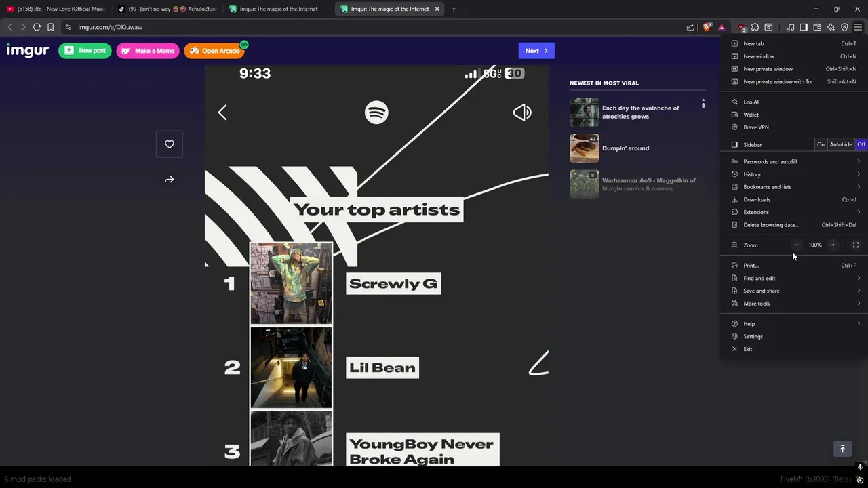This screenshot has height=488, width=868.
Task: Select Print from the menu
Action: tap(794, 266)
